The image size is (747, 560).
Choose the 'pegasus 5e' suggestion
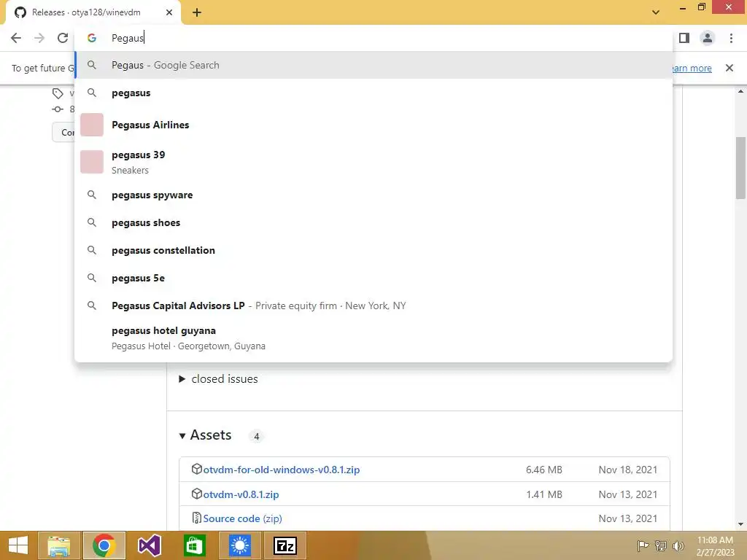[374, 278]
